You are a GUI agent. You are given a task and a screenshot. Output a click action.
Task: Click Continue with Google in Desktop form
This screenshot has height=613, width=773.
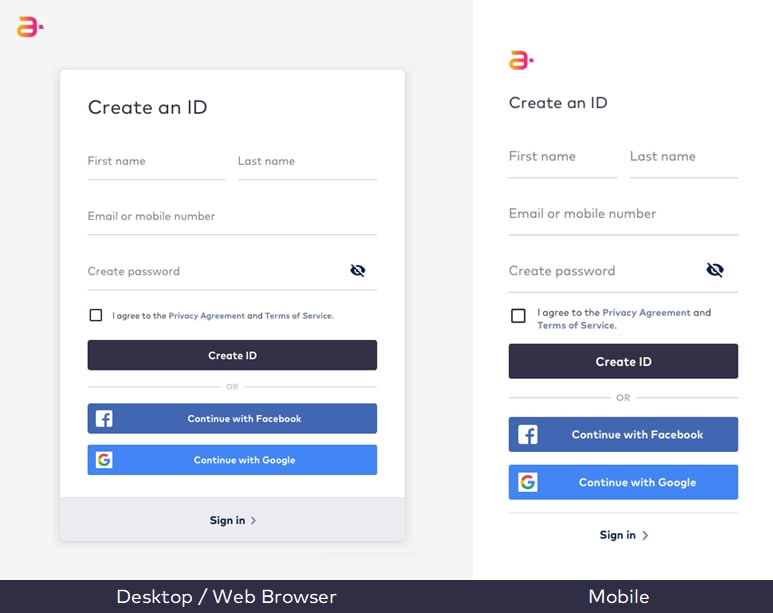click(x=232, y=460)
